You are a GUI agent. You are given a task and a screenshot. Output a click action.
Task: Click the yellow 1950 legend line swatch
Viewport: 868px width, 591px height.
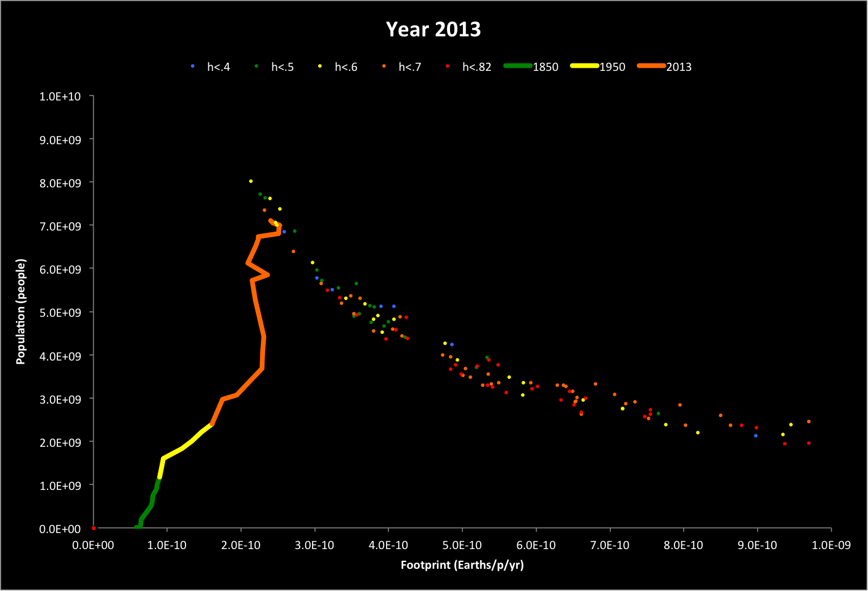584,66
